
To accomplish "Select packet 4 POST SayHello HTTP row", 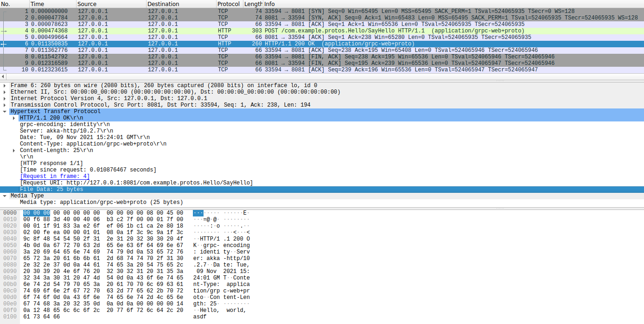I will (322, 30).
